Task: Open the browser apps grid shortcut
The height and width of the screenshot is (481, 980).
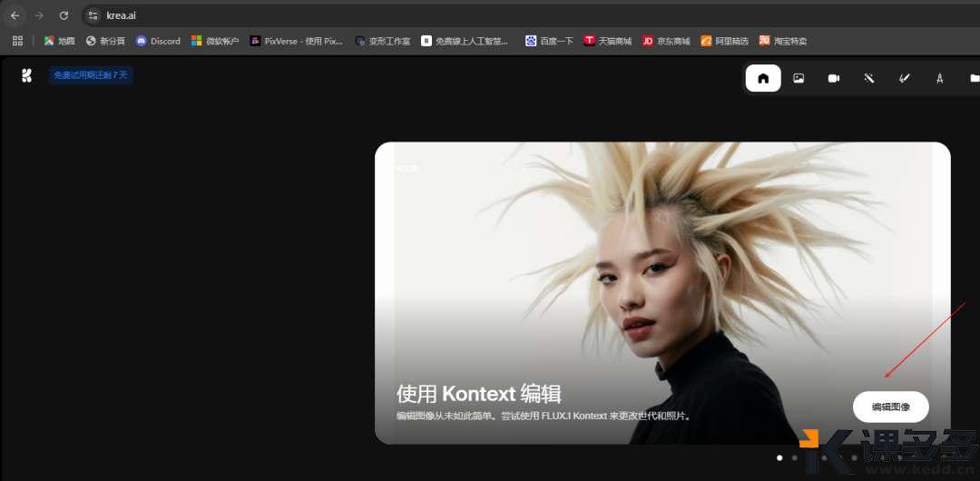Action: click(x=17, y=41)
